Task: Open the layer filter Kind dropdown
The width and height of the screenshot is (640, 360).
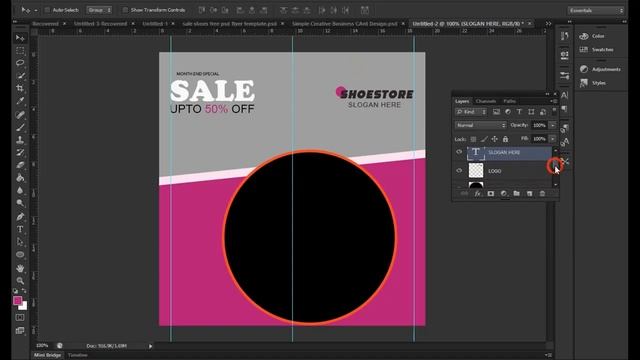Action: click(x=471, y=112)
